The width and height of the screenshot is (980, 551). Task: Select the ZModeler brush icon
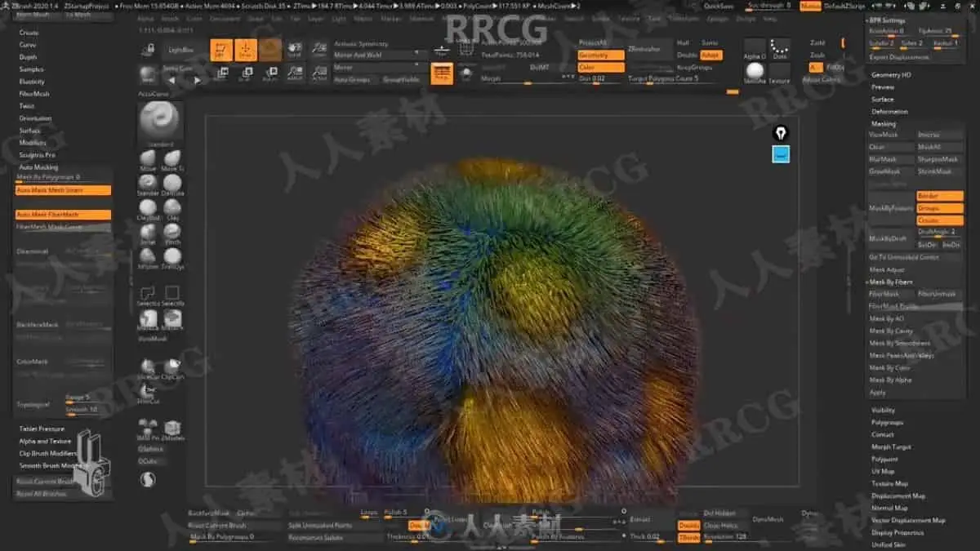(172, 429)
